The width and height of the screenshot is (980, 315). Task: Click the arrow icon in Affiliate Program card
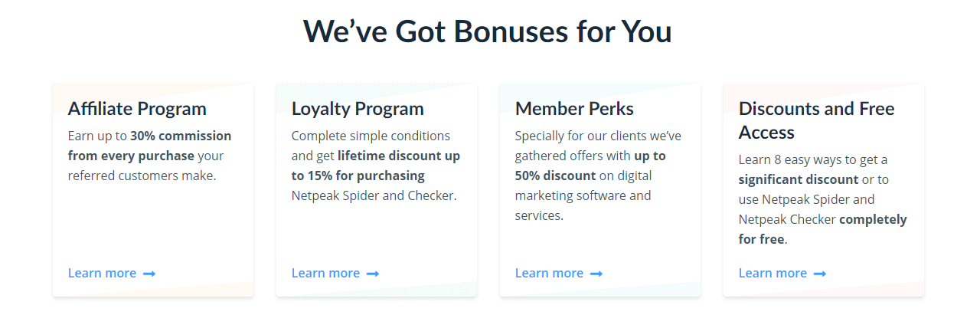point(149,274)
